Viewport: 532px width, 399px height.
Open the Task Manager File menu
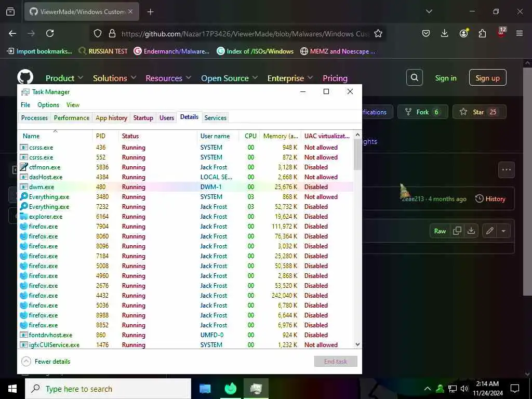click(x=25, y=105)
